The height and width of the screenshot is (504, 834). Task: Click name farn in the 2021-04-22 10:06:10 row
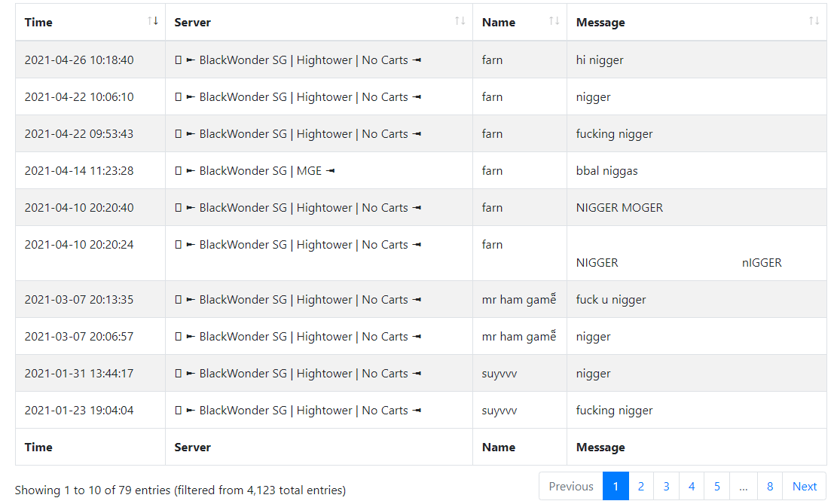pos(492,96)
